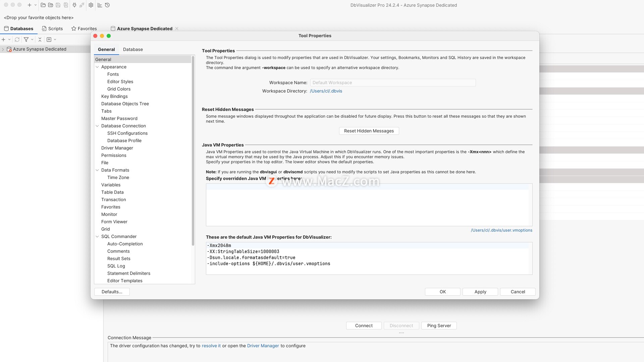Open the dropdown arrow beside the top plus icon

pos(36,5)
